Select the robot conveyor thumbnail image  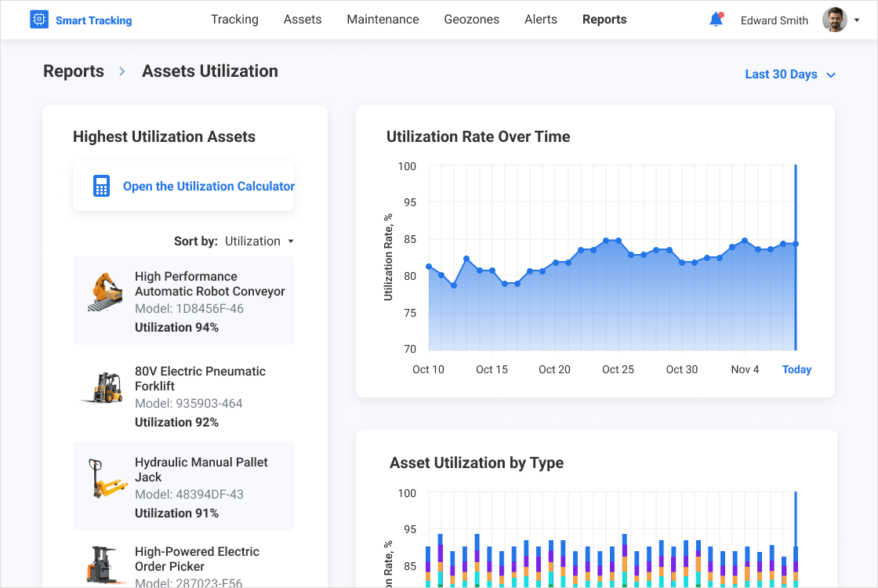(104, 292)
